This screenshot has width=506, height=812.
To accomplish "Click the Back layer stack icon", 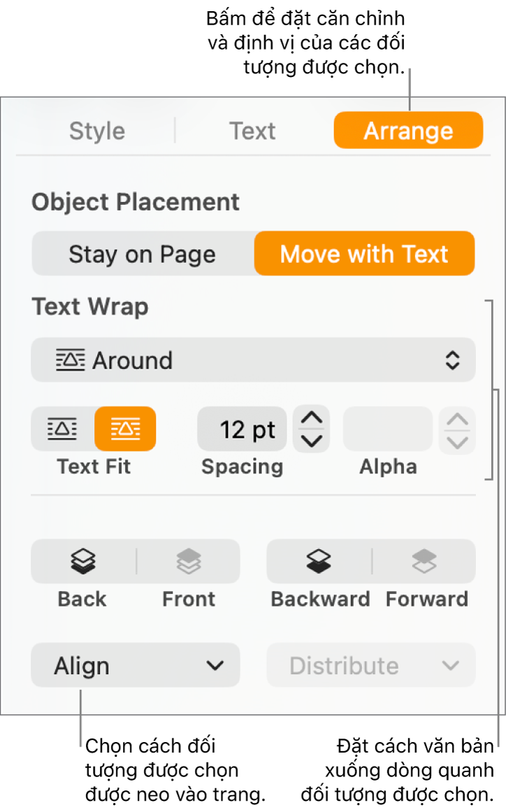I will [x=83, y=561].
